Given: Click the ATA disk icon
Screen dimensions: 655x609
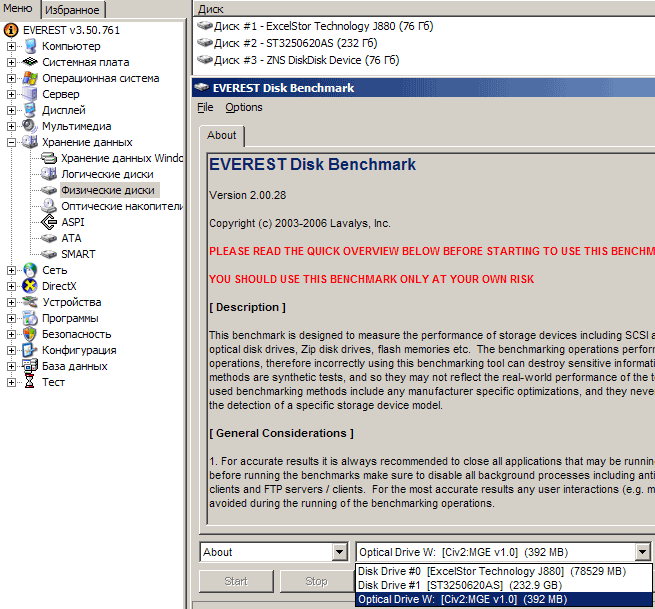Looking at the screenshot, I should click(49, 238).
